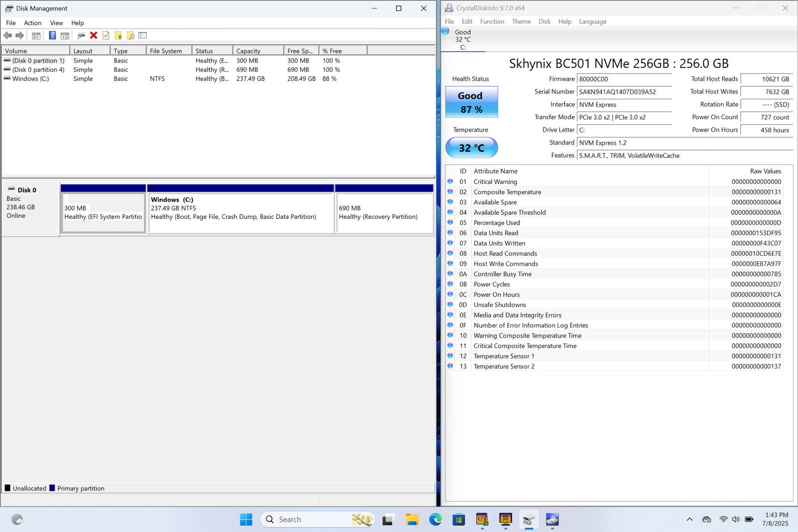Click the Back arrow in Disk Management toolbar
798x532 pixels.
point(7,35)
